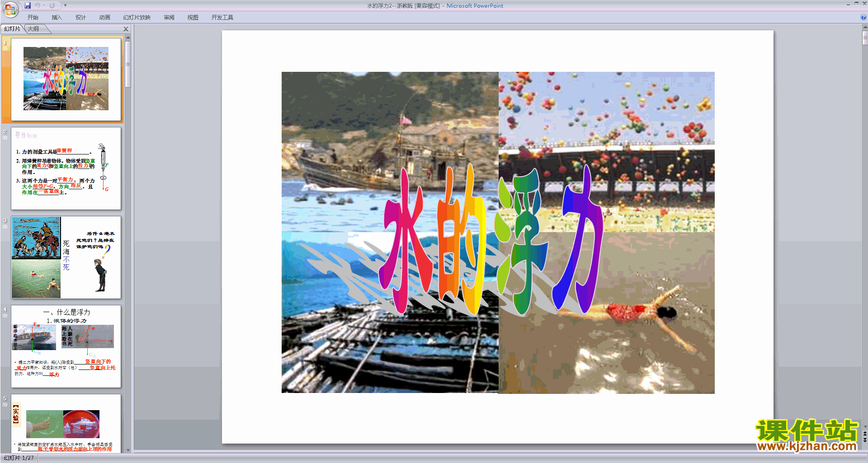This screenshot has width=868, height=463.
Task: Click thumbnail pane scroll-down arrow
Action: coord(128,450)
